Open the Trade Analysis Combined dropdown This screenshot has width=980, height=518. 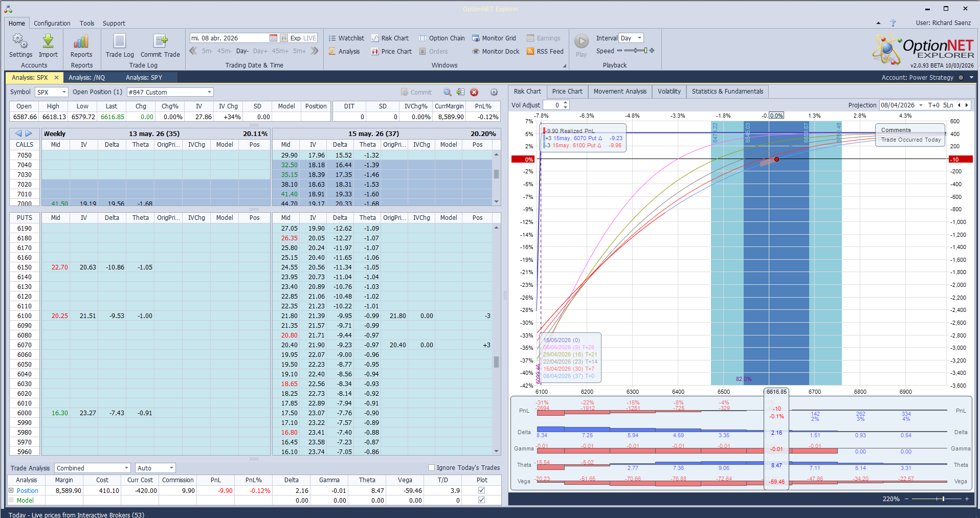pyautogui.click(x=126, y=468)
